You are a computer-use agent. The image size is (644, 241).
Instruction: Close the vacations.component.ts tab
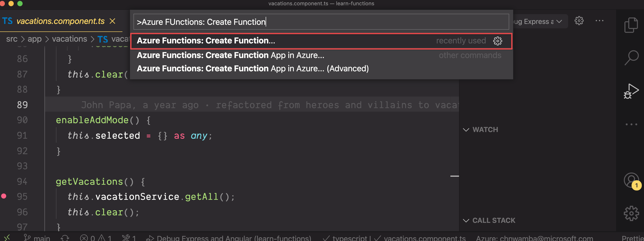pyautogui.click(x=112, y=21)
